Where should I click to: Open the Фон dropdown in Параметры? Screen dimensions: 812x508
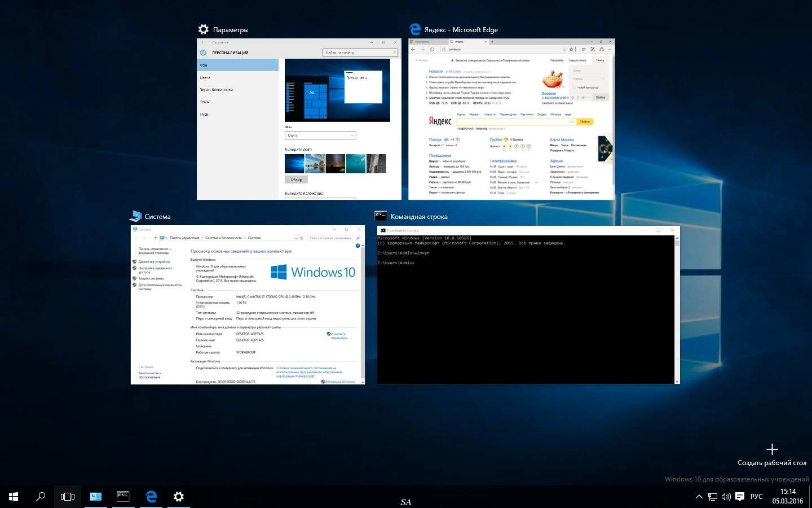[x=320, y=135]
